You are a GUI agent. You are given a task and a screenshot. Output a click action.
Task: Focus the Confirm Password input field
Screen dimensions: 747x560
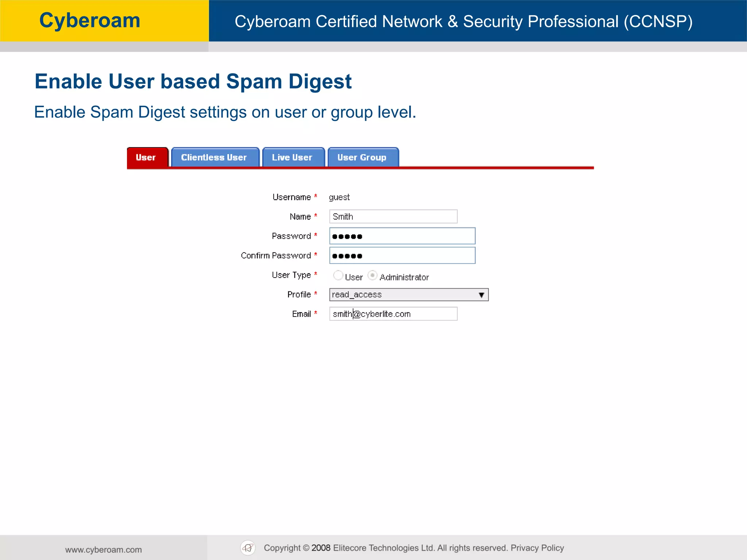tap(402, 255)
